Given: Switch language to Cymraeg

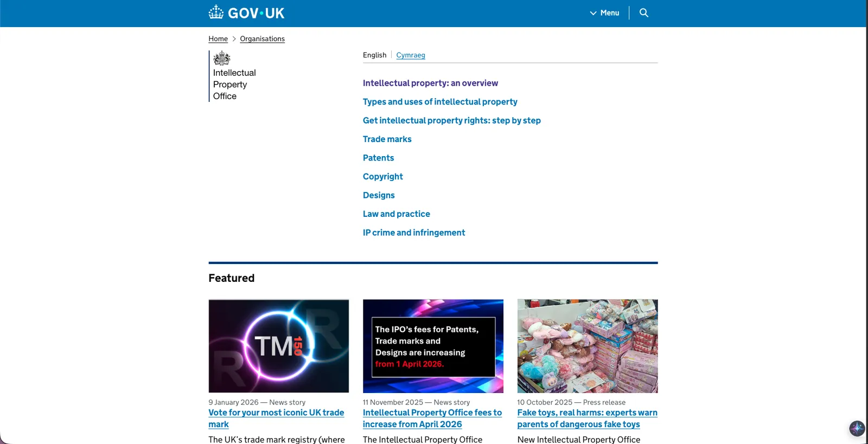Looking at the screenshot, I should pos(411,55).
